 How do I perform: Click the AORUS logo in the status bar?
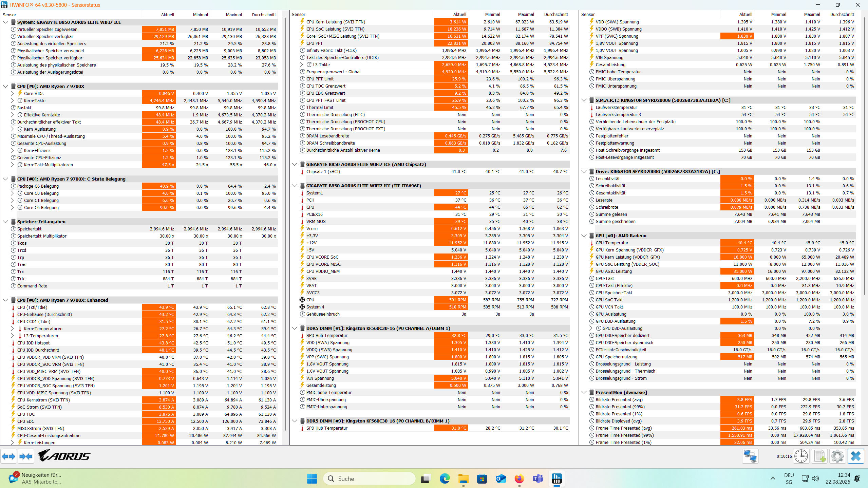pyautogui.click(x=64, y=456)
